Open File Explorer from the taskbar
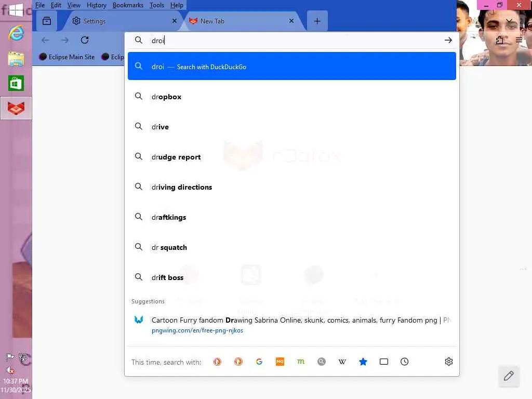This screenshot has height=399, width=532. (x=16, y=59)
